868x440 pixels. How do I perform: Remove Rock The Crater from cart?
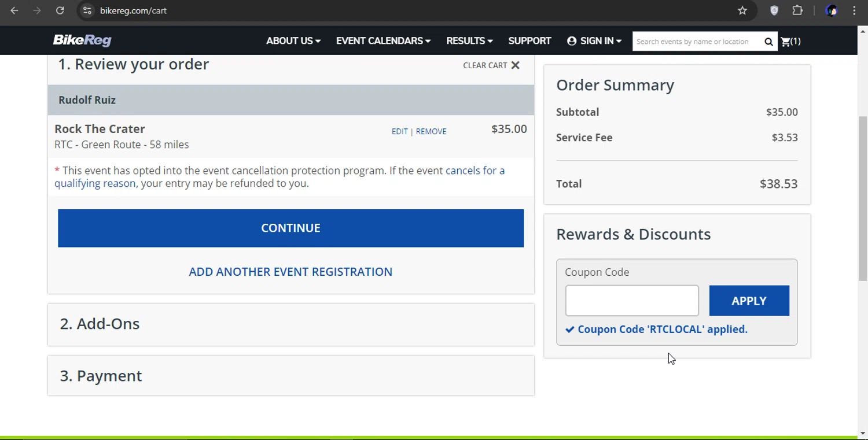click(x=431, y=131)
